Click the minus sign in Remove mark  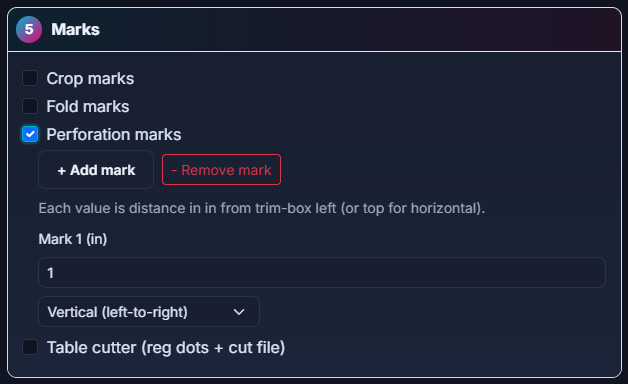coord(174,171)
